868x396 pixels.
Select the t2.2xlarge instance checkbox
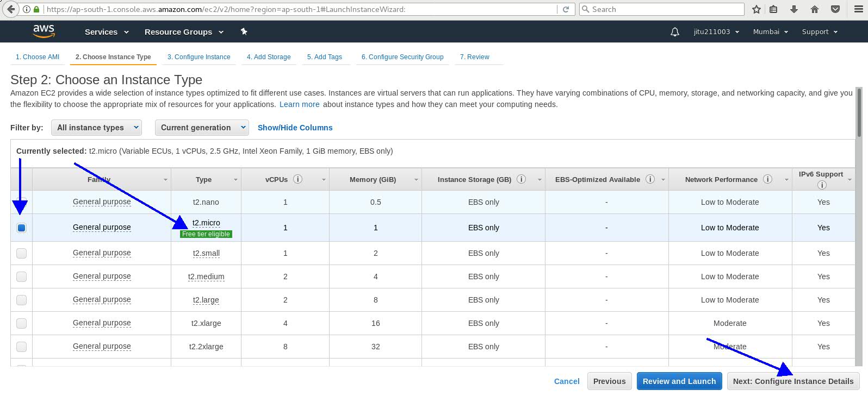click(x=21, y=347)
